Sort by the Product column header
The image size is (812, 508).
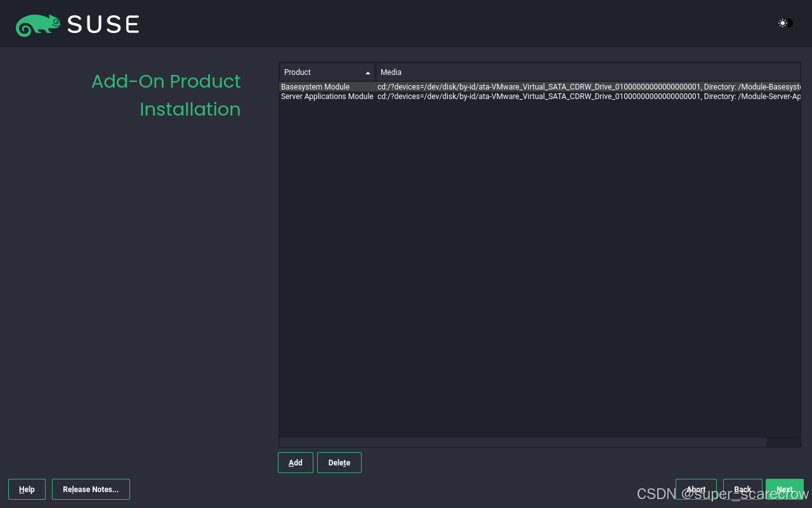click(327, 72)
